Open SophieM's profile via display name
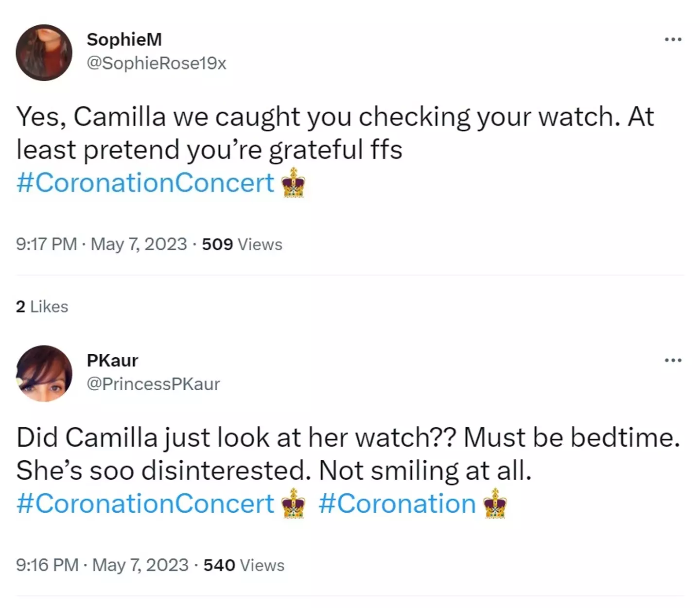 [x=123, y=40]
